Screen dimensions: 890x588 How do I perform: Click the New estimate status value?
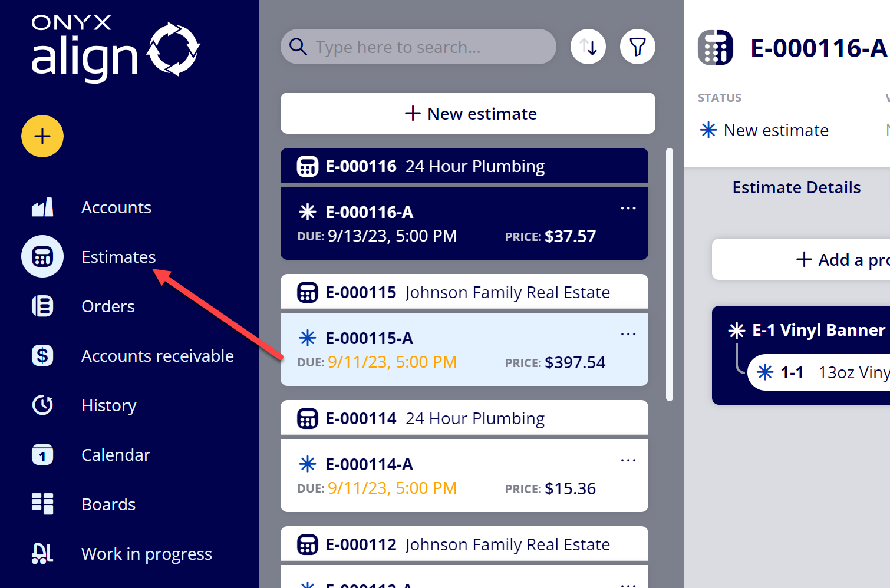[x=776, y=130]
